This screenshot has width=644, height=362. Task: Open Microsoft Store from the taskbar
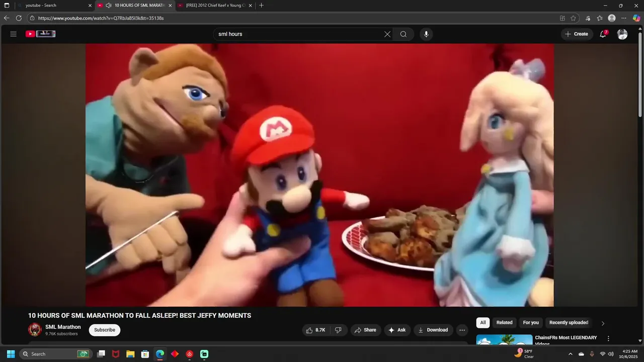point(145,354)
